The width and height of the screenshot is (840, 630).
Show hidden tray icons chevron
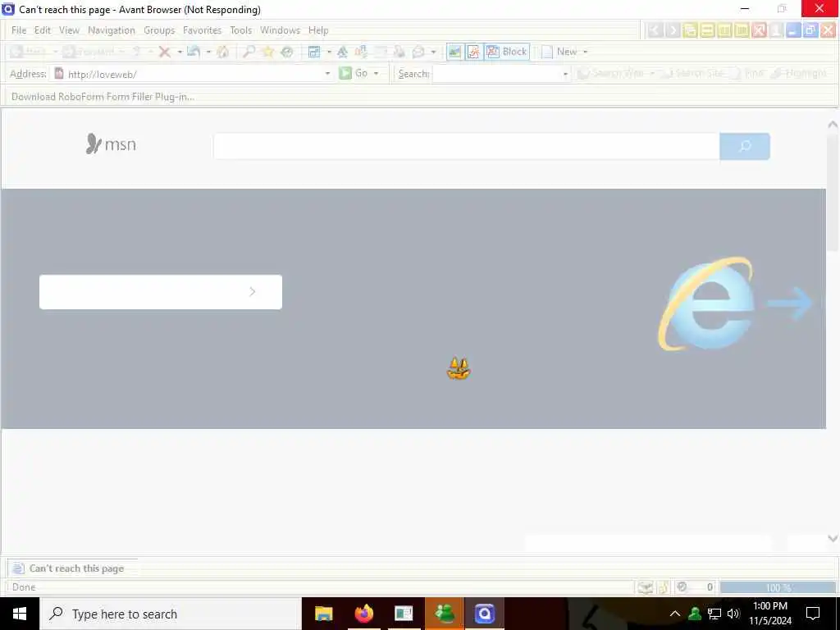coord(675,614)
